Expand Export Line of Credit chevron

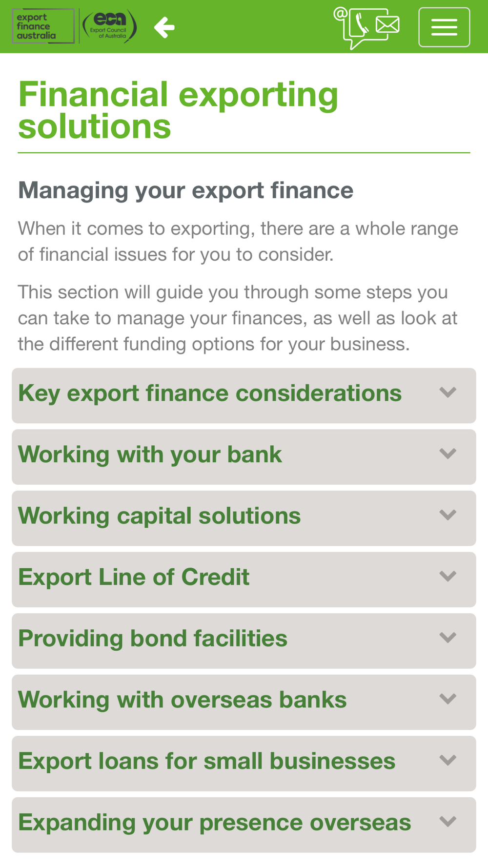(447, 577)
